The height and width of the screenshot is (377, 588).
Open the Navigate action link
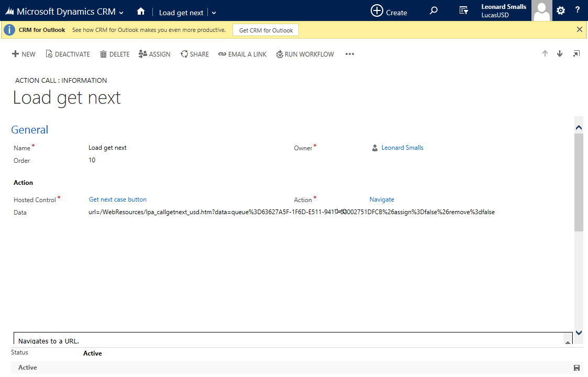(382, 199)
